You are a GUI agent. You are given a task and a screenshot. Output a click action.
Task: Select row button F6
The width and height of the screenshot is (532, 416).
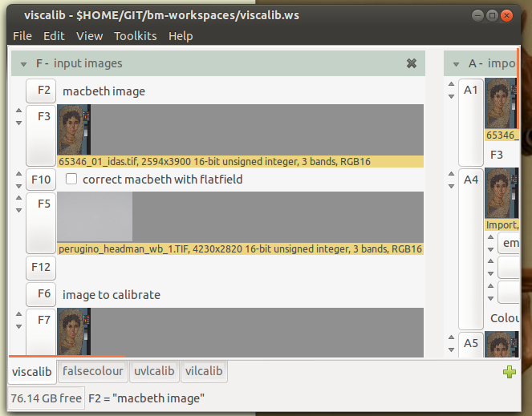coord(41,293)
